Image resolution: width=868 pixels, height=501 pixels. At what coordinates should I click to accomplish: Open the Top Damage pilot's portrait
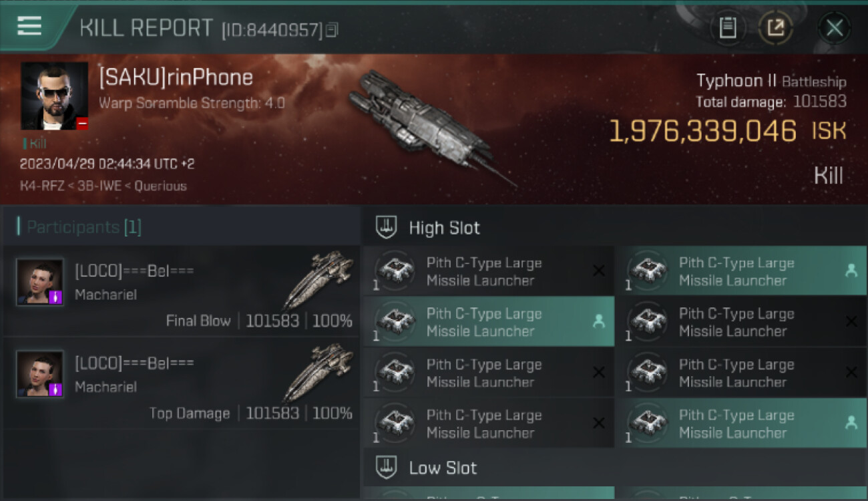[40, 374]
